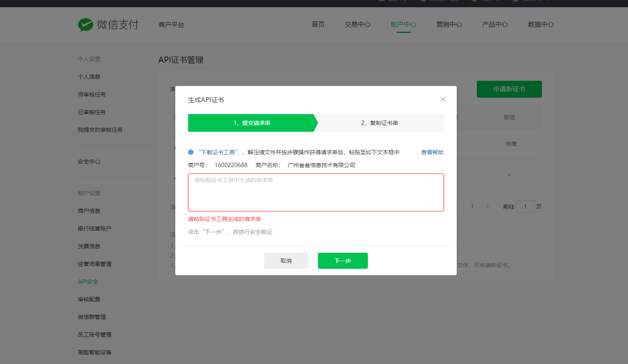Go to 首页 in top navigation
The image size is (628, 364).
click(x=318, y=25)
